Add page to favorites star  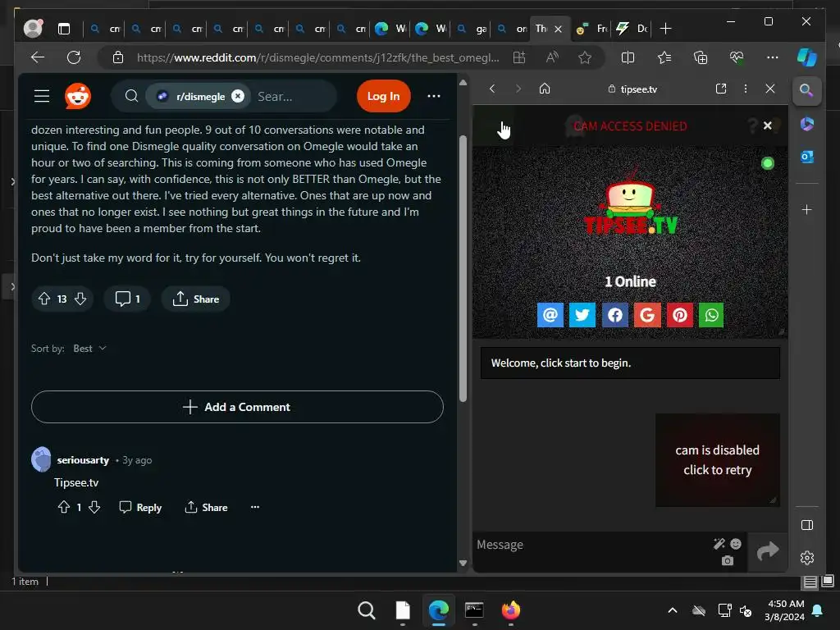click(x=585, y=57)
